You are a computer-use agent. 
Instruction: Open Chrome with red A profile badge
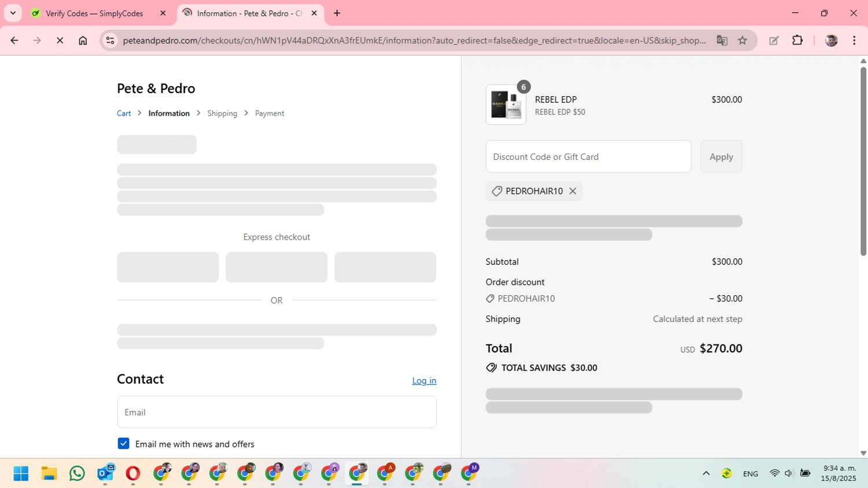pos(385,474)
